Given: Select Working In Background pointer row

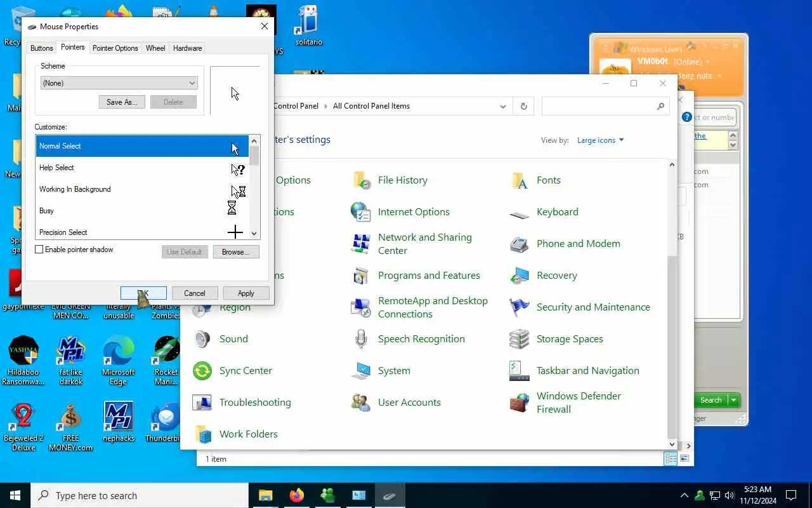Looking at the screenshot, I should point(142,189).
